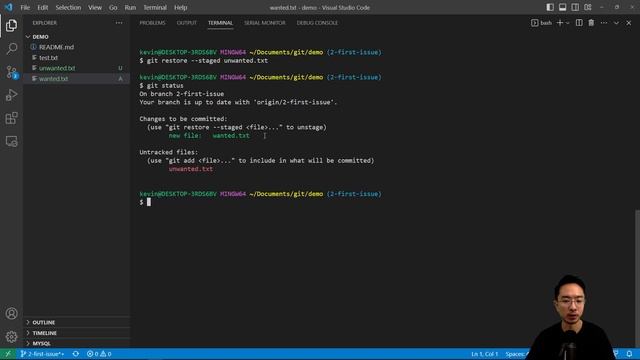Expand the MySQL section
640x360 pixels.
77,344
